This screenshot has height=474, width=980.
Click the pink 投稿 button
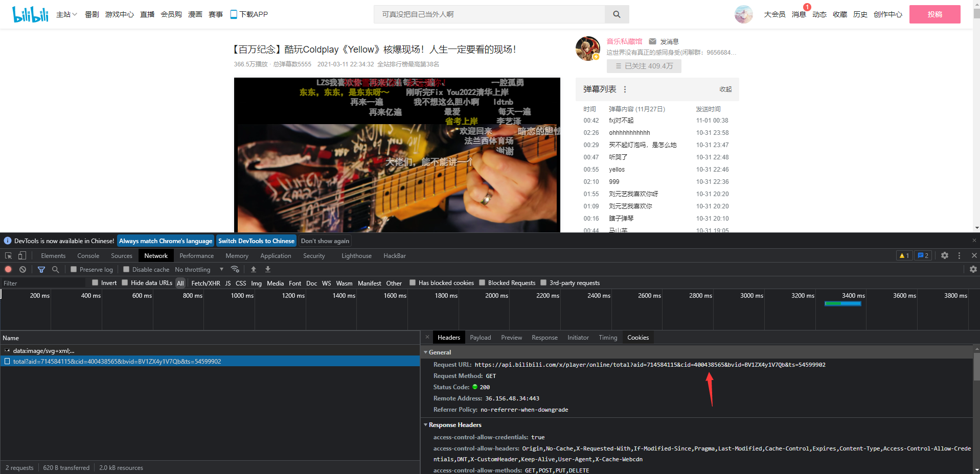pos(935,14)
